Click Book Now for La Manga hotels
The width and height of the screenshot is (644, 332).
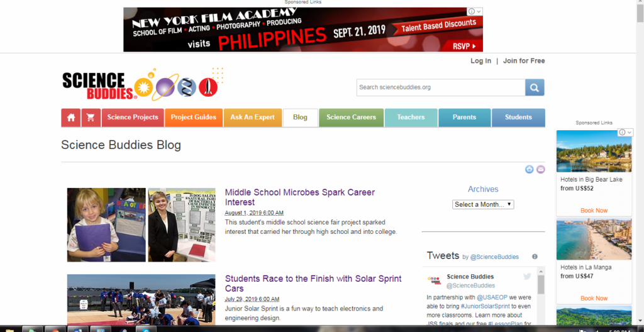(x=594, y=298)
